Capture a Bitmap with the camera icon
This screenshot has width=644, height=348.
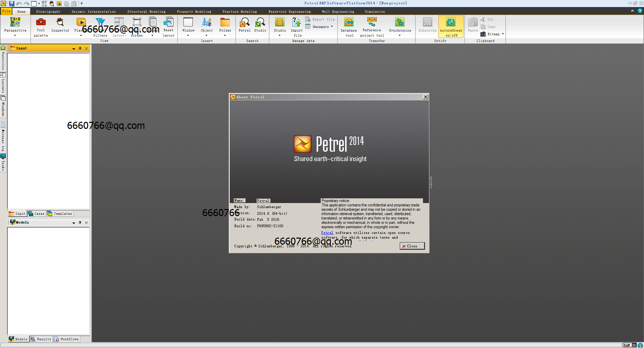coord(483,34)
